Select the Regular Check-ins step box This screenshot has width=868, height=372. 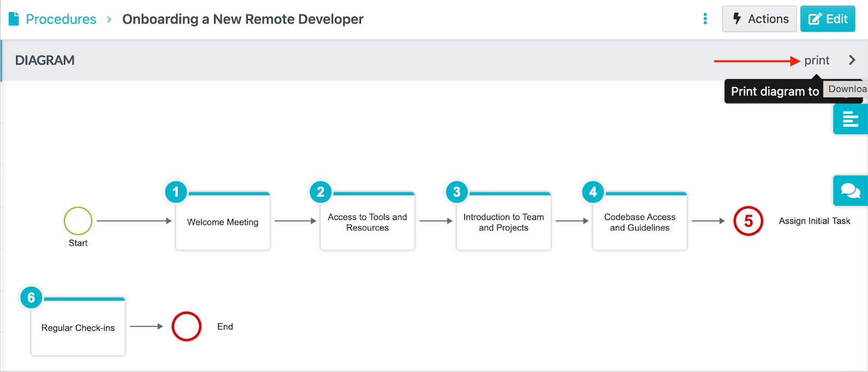point(78,328)
